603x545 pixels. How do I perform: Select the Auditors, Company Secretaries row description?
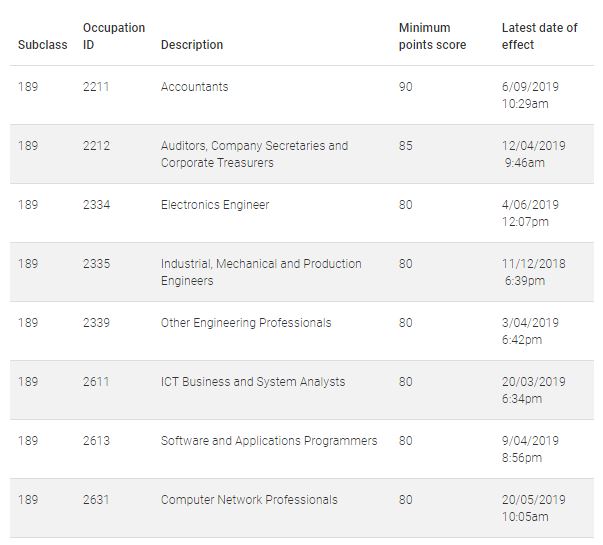[254, 154]
